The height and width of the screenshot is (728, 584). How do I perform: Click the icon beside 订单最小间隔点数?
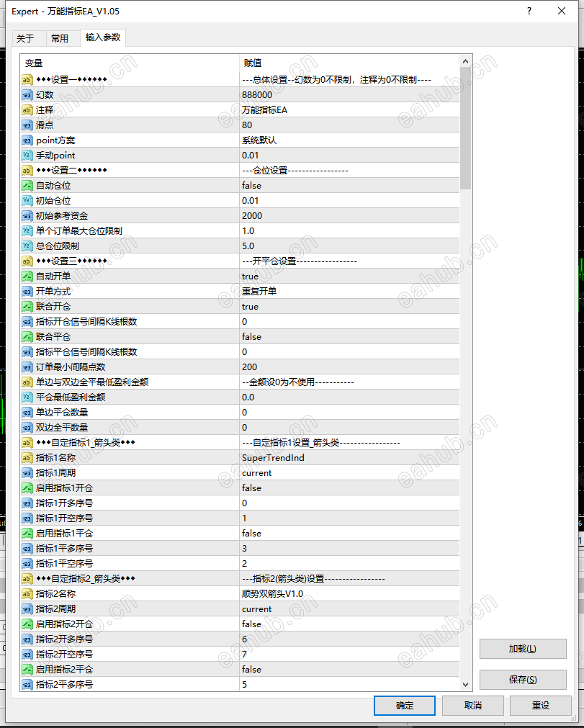pyautogui.click(x=27, y=367)
